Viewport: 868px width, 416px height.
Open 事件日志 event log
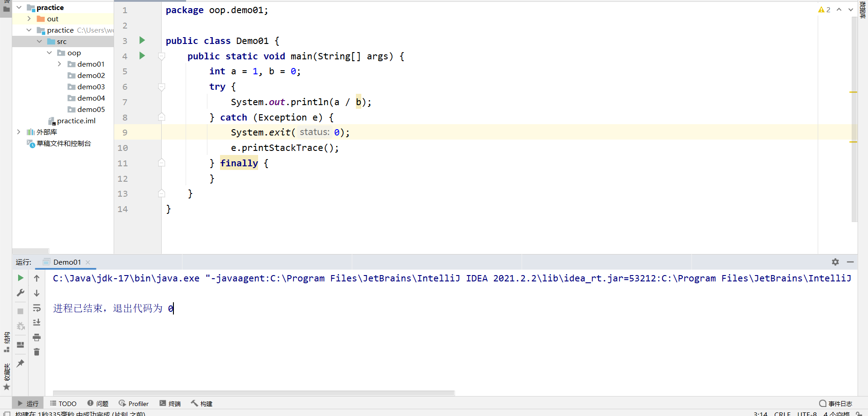pos(836,403)
